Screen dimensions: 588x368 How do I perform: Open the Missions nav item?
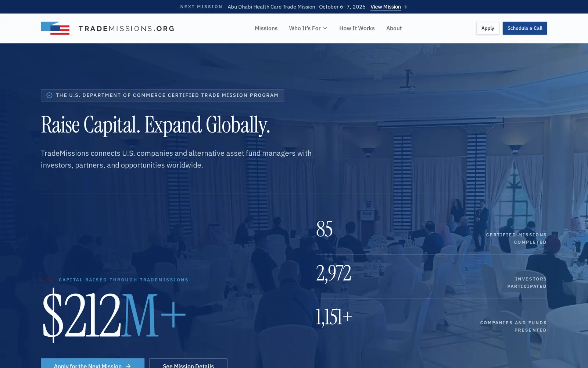266,28
